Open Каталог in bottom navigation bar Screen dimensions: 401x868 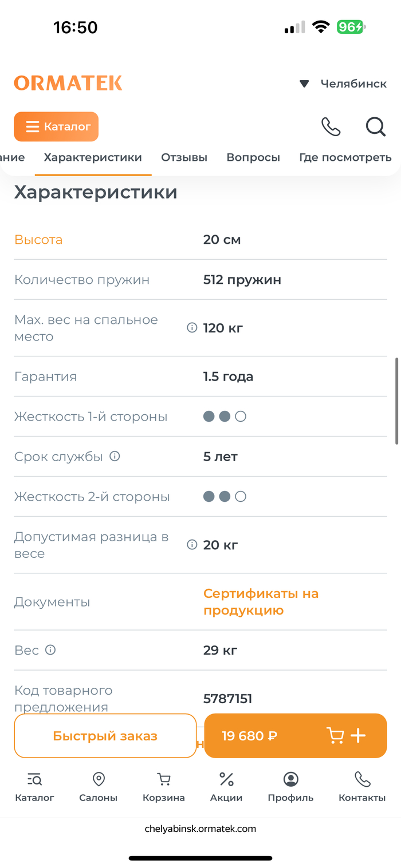[34, 787]
